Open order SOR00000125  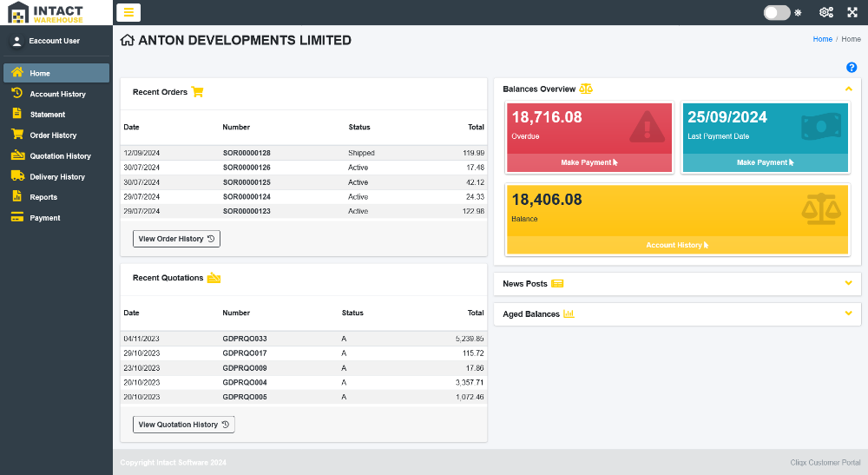[x=247, y=182]
